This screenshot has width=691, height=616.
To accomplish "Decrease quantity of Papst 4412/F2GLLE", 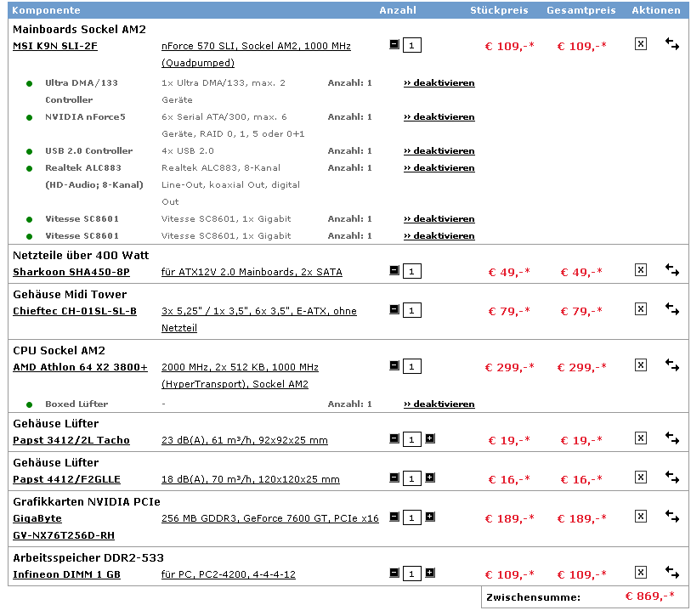I will click(394, 478).
